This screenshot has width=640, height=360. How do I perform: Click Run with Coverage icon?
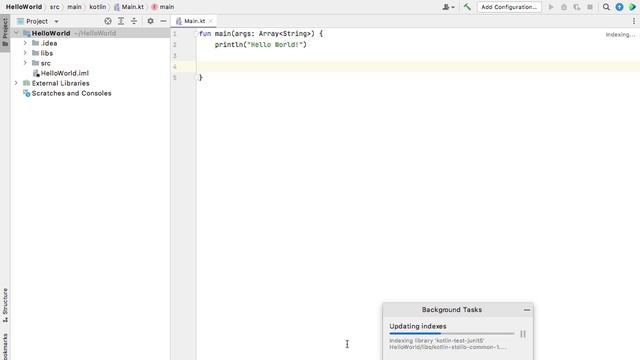pos(577,7)
